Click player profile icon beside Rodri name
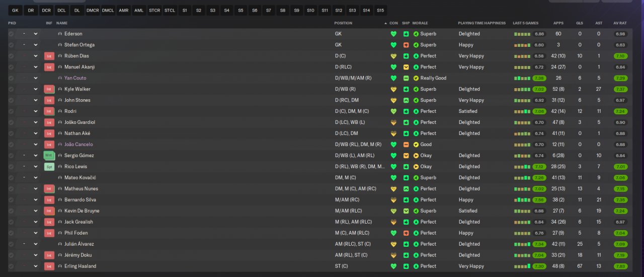Image resolution: width=644 pixels, height=277 pixels. pyautogui.click(x=60, y=111)
